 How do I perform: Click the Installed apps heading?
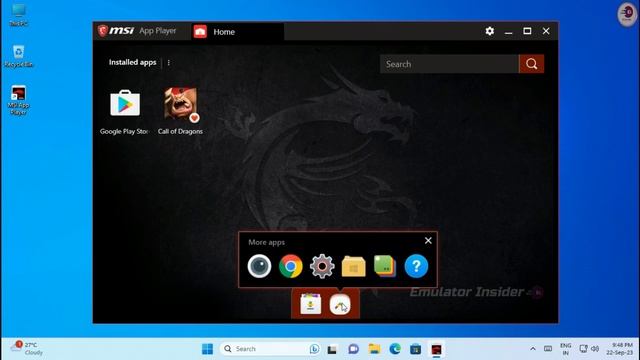133,62
